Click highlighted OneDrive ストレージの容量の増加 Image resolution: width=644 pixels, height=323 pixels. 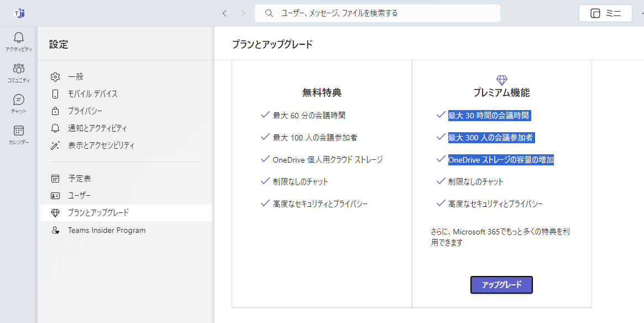501,159
